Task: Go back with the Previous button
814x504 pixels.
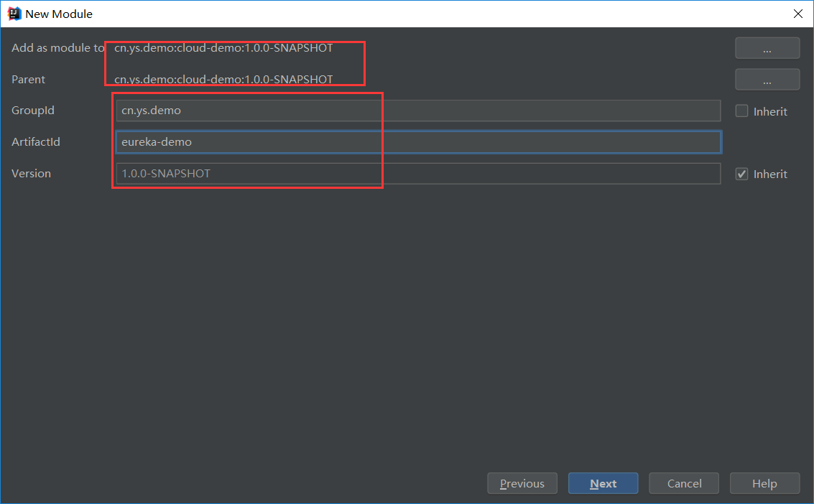Action: click(522, 483)
